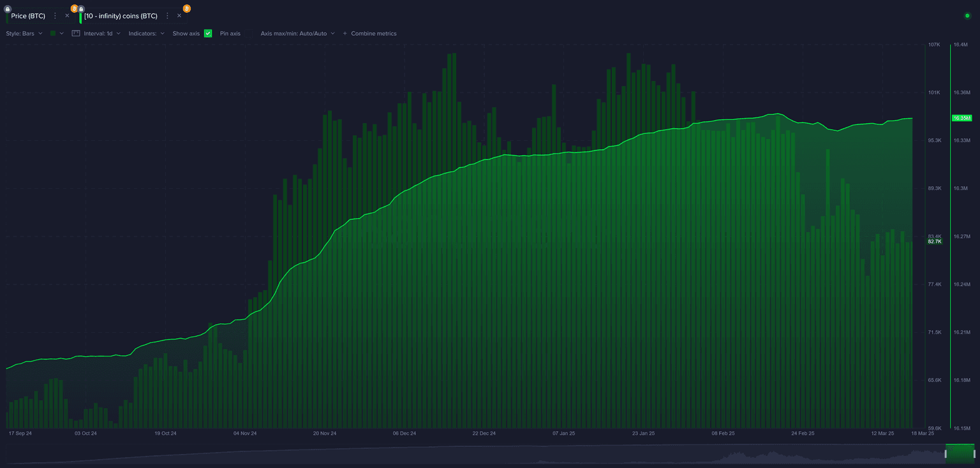Viewport: 980px width, 468px height.
Task: Click the green live status indicator
Action: [x=967, y=15]
